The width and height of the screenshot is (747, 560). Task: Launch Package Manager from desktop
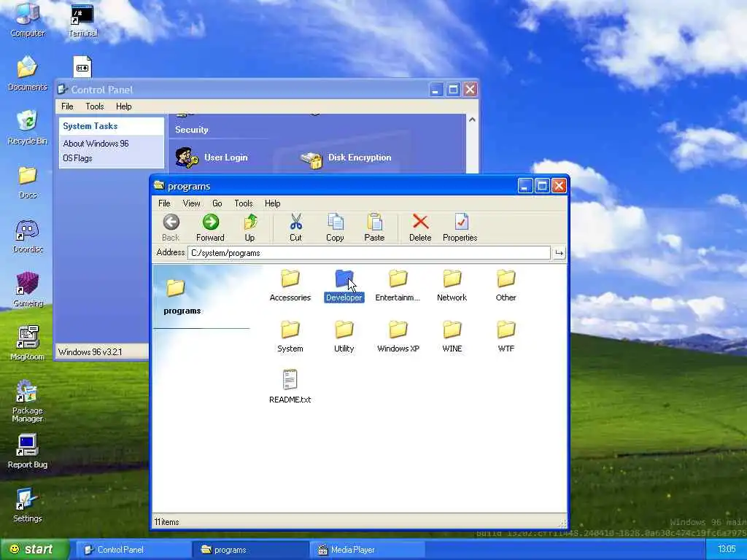27,401
